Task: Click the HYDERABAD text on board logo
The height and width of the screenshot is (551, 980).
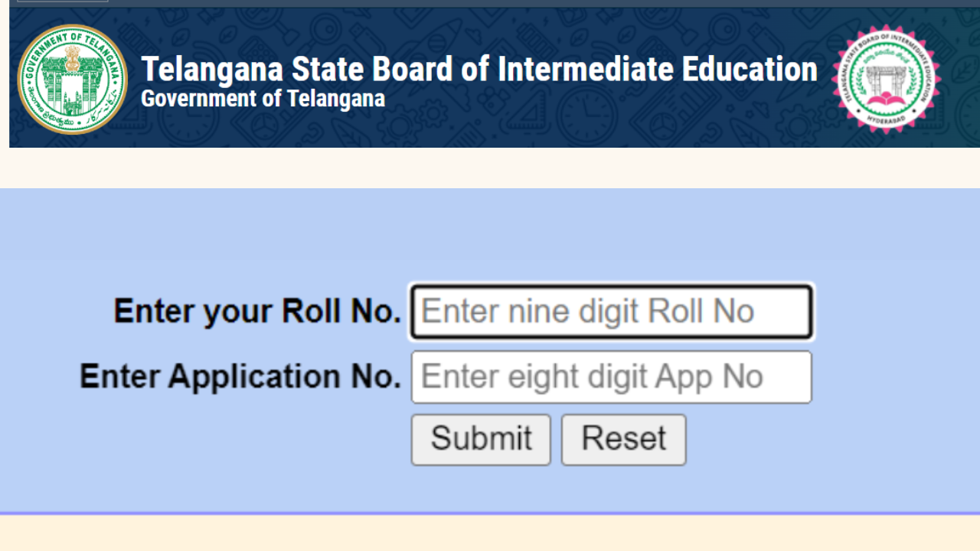Action: pos(887,116)
